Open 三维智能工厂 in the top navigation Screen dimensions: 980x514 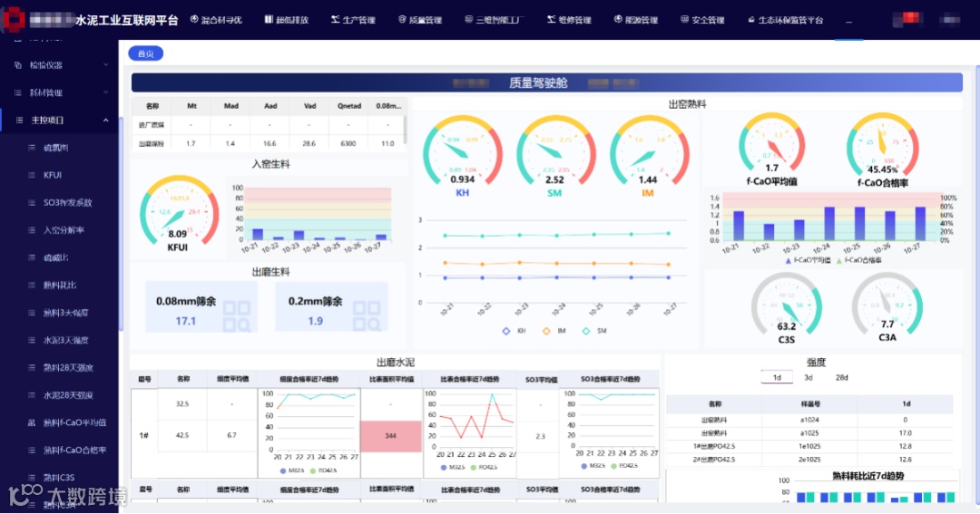pyautogui.click(x=495, y=20)
